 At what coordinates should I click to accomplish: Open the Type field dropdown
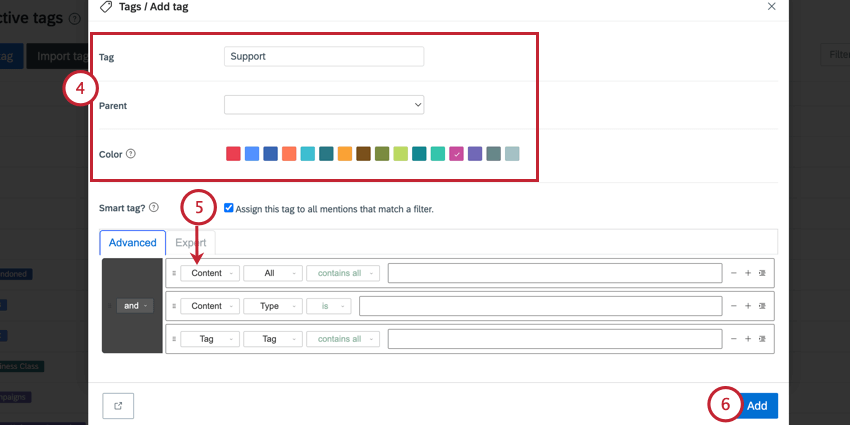tap(273, 306)
